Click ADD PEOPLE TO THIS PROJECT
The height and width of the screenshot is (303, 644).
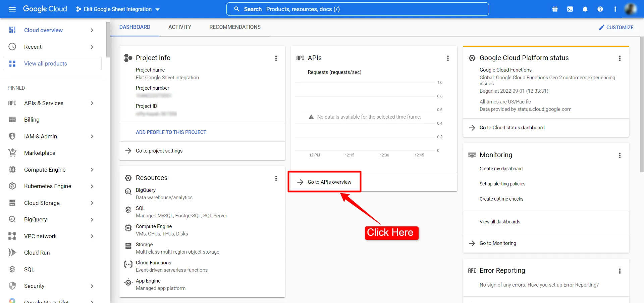pyautogui.click(x=171, y=132)
